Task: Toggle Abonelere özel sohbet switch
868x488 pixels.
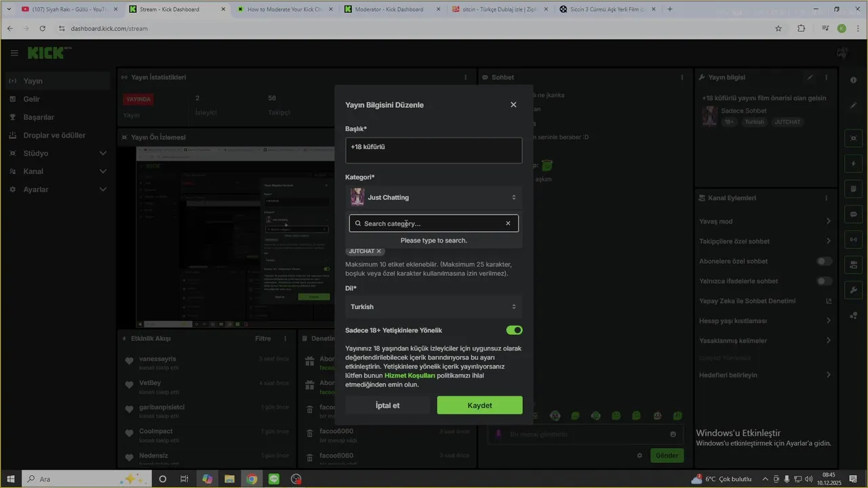Action: tap(824, 261)
